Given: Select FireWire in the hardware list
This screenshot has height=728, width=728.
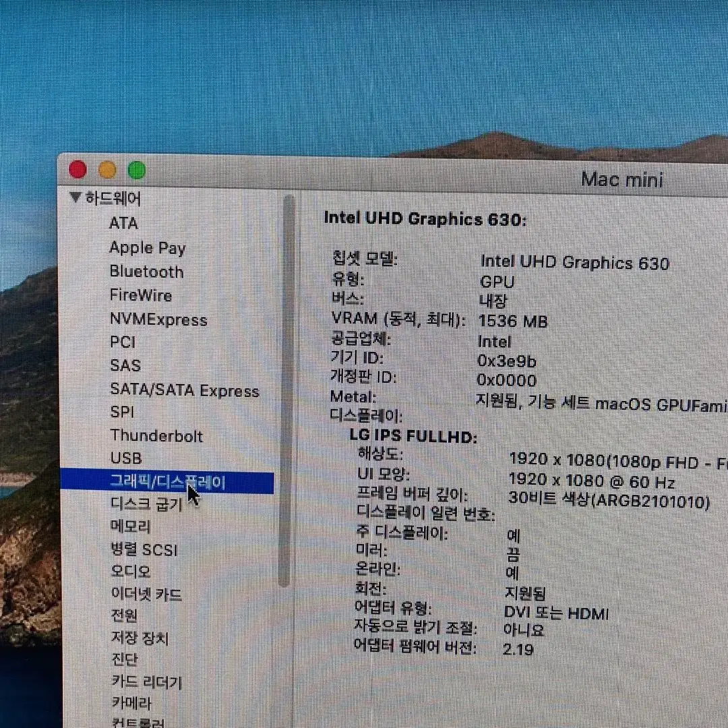Looking at the screenshot, I should pos(141,295).
